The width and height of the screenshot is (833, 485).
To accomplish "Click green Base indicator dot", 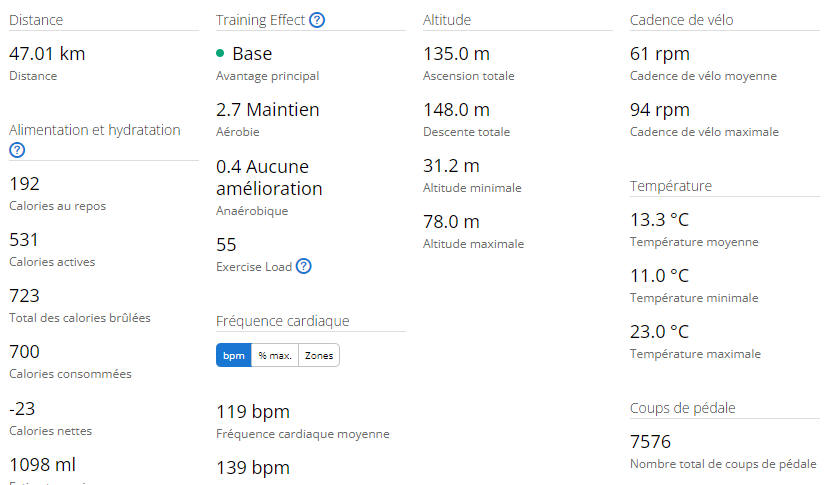I will [x=220, y=53].
